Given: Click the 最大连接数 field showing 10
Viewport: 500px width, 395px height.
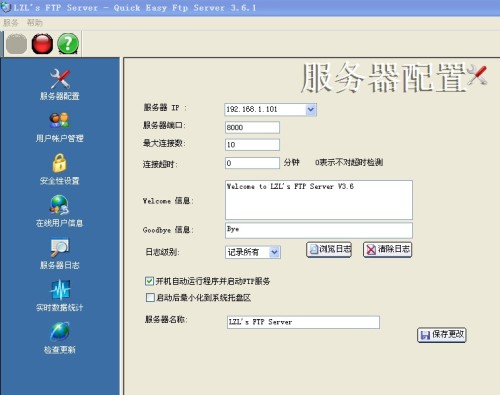Looking at the screenshot, I should (252, 145).
